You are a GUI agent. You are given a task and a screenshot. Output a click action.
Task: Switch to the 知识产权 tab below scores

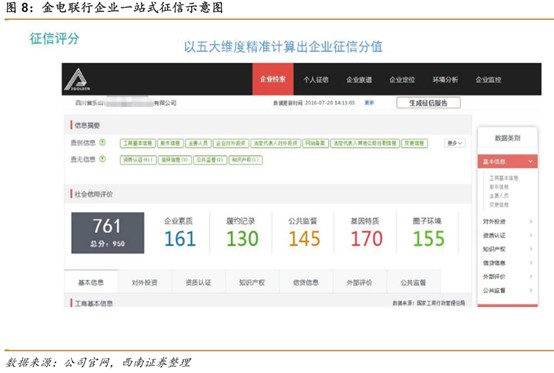252,282
